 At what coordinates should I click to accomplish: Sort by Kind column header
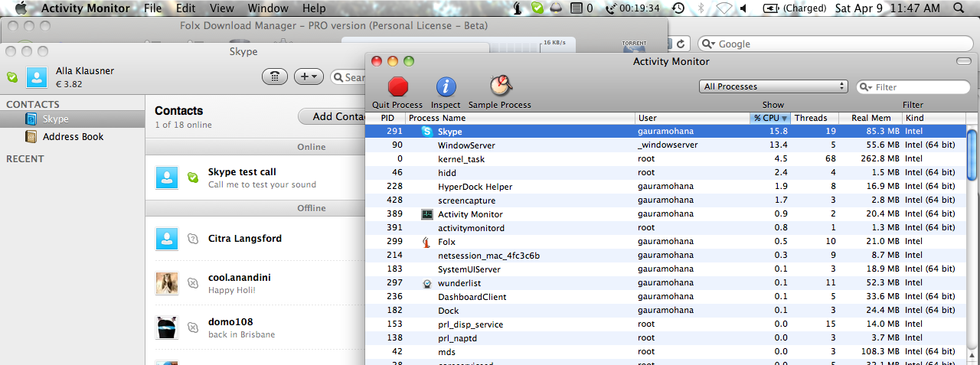pyautogui.click(x=933, y=118)
